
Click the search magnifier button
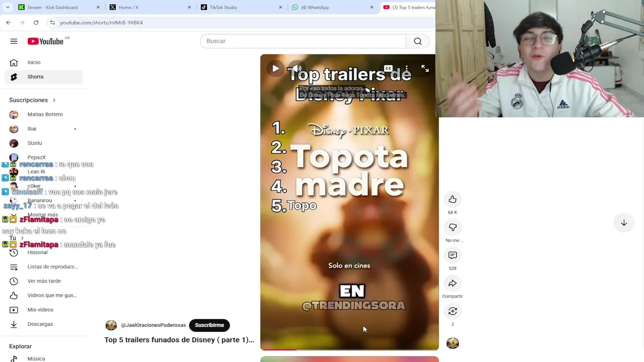pyautogui.click(x=418, y=41)
